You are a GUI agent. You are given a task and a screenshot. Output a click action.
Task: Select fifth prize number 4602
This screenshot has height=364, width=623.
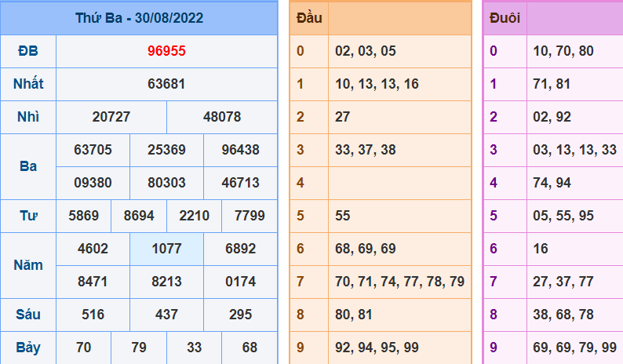pos(93,249)
